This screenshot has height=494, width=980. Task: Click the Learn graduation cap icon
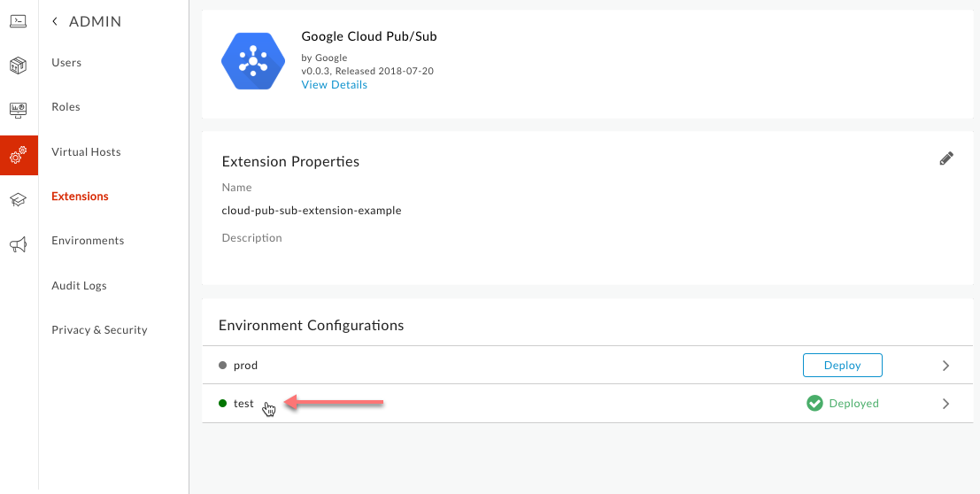(18, 200)
